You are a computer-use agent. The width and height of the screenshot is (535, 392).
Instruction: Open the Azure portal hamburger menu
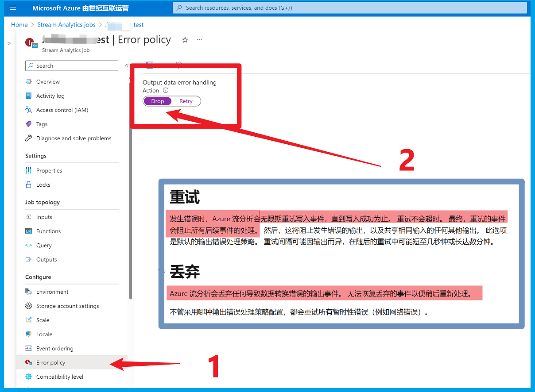(12, 8)
